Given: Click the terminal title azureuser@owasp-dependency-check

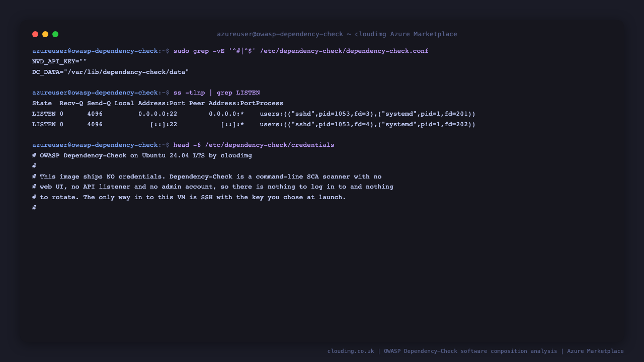Looking at the screenshot, I should pos(337,34).
